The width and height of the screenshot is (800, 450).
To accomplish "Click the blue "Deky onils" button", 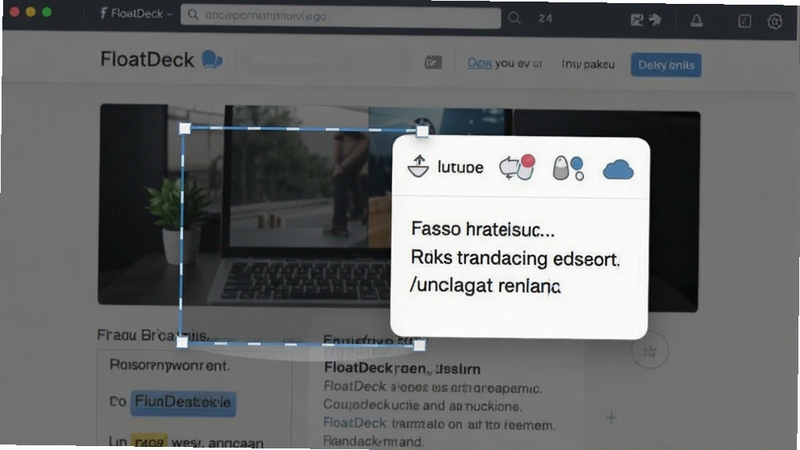I will [x=666, y=65].
